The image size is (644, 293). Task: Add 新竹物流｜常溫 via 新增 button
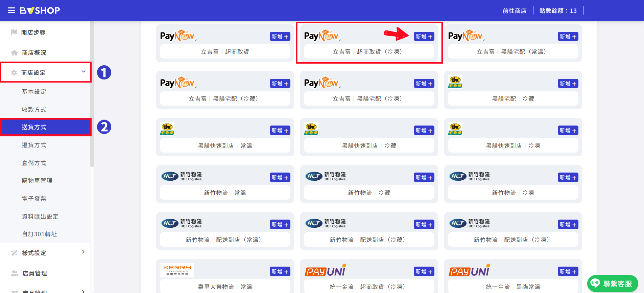coord(280,177)
